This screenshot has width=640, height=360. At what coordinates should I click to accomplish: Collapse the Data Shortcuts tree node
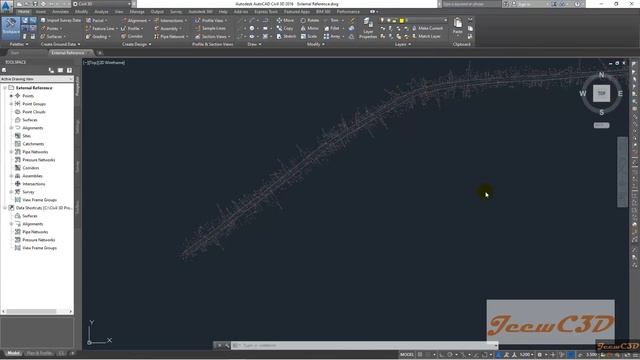tap(5, 208)
